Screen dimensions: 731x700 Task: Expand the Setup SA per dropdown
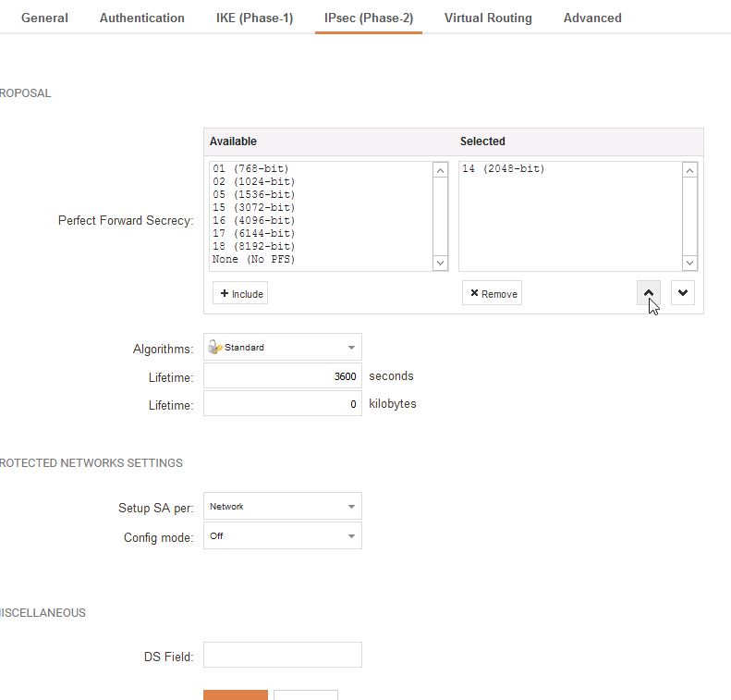(282, 507)
